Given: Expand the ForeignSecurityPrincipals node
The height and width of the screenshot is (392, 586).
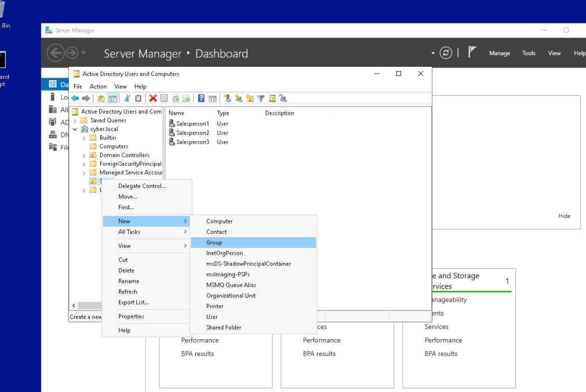Looking at the screenshot, I should click(84, 164).
